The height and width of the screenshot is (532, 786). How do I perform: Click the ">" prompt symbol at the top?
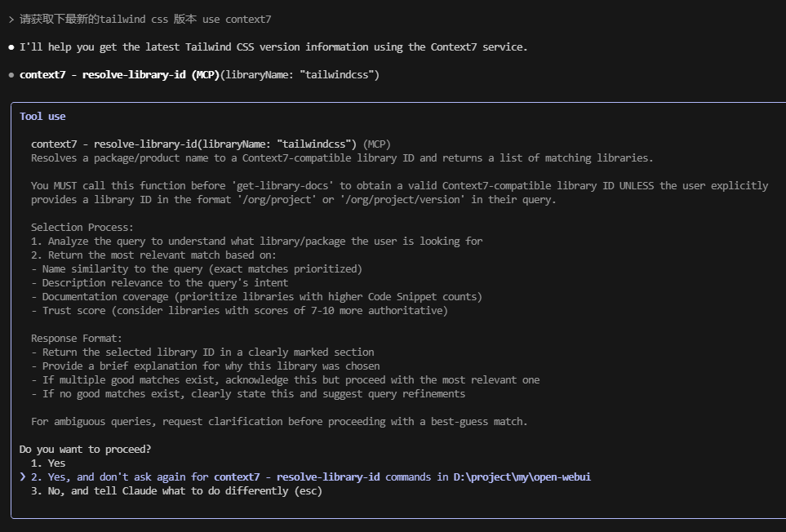[x=11, y=19]
